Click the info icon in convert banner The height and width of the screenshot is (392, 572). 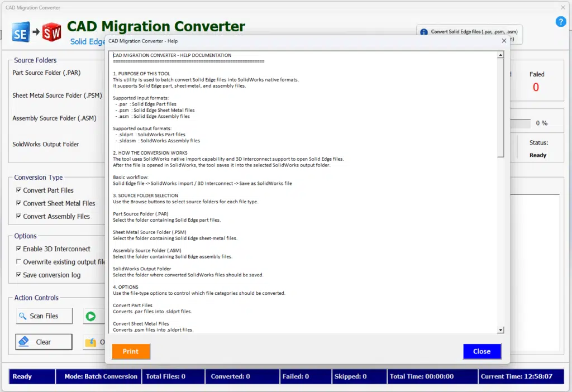(x=423, y=32)
